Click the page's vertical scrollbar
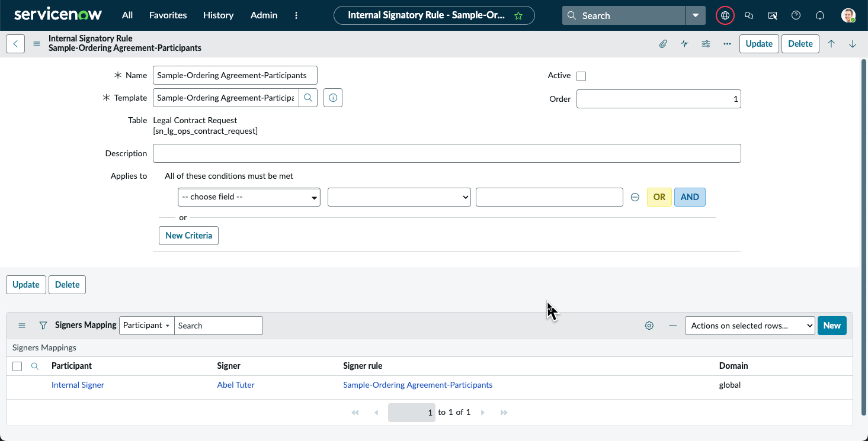The image size is (868, 441). tap(863, 237)
